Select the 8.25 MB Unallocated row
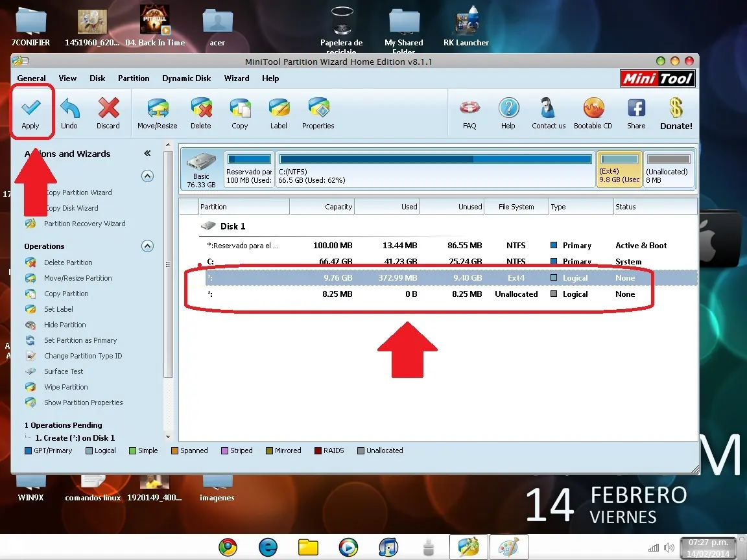Viewport: 747px width, 560px height. 451,294
